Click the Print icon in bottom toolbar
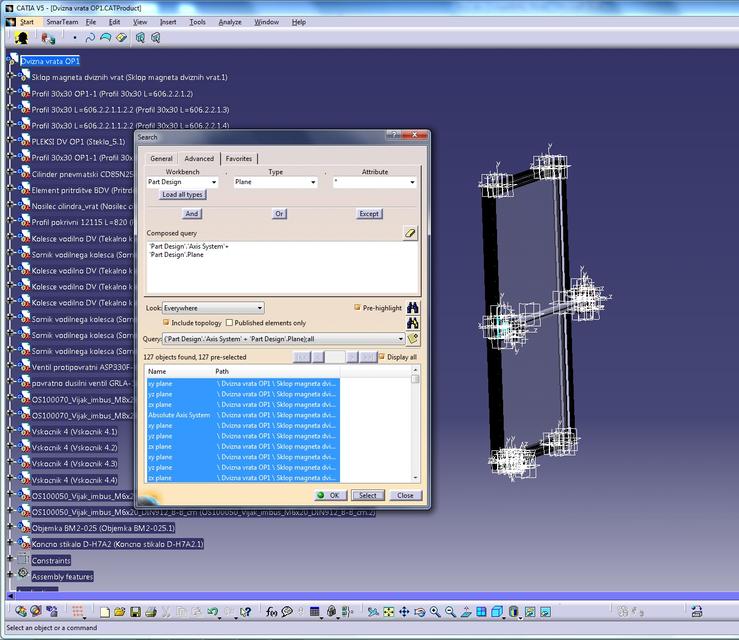 (151, 612)
